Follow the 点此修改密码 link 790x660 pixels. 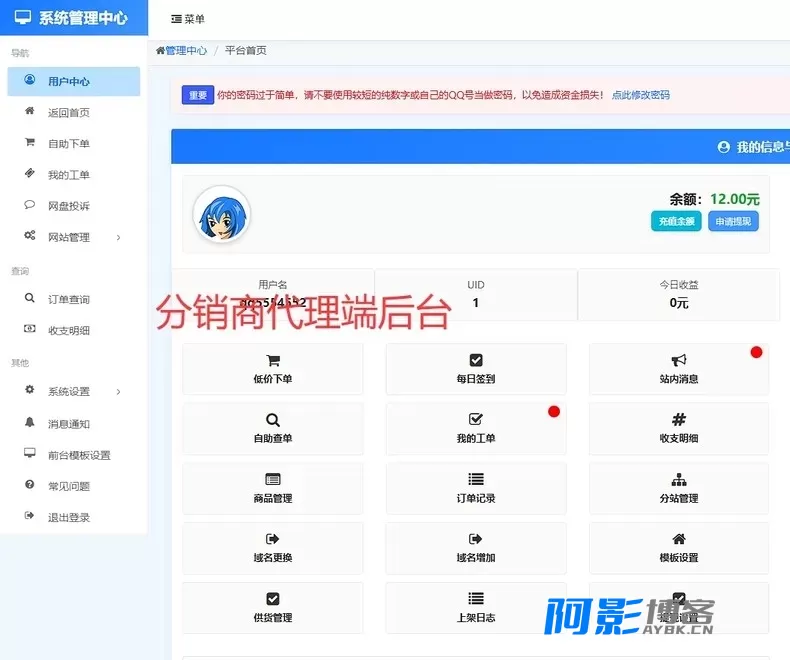(640, 95)
